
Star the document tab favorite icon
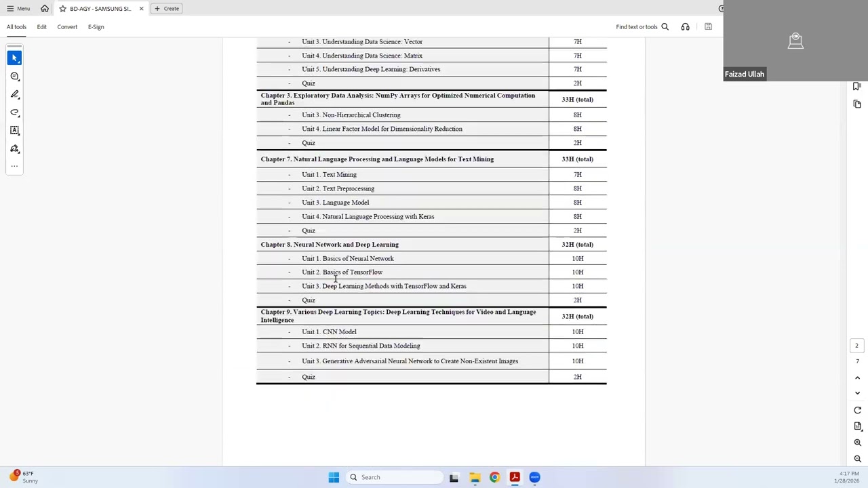point(62,9)
